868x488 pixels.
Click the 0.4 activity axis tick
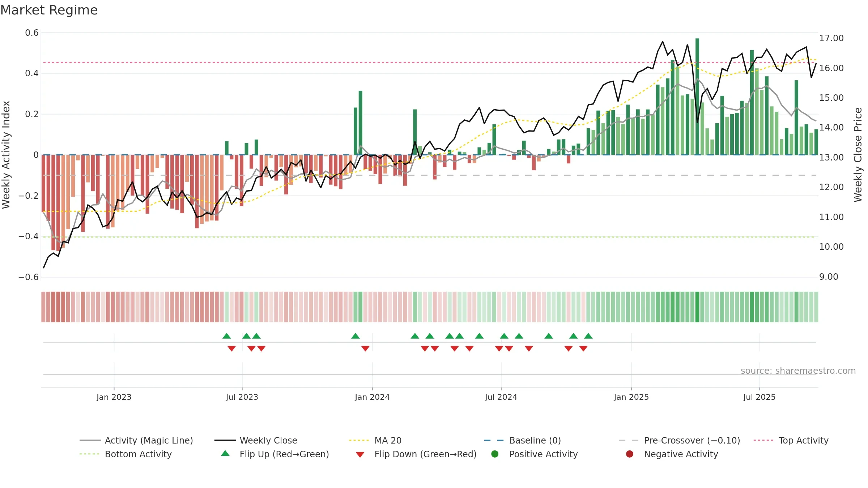tap(32, 73)
